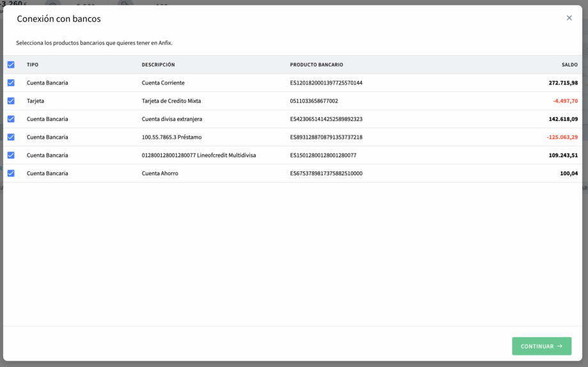The image size is (588, 367).
Task: Uncheck the Lineofcredit Multidivisa checkbox
Action: click(11, 155)
